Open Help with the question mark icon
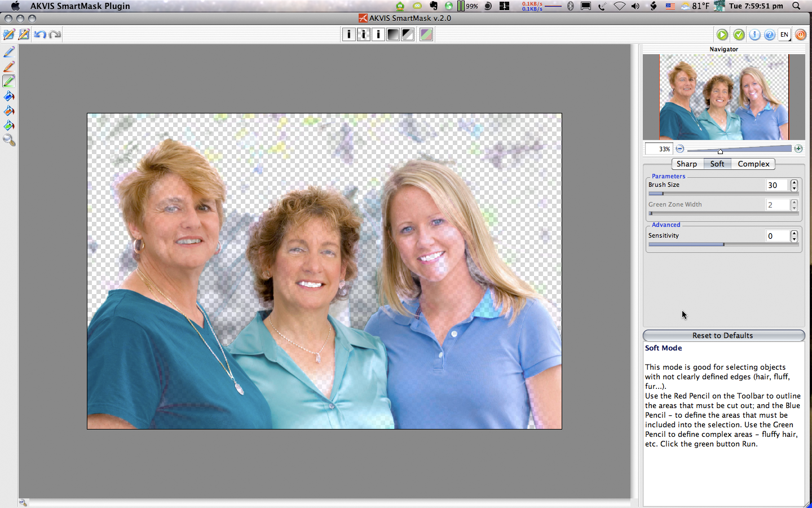Viewport: 812px width, 508px height. (769, 34)
